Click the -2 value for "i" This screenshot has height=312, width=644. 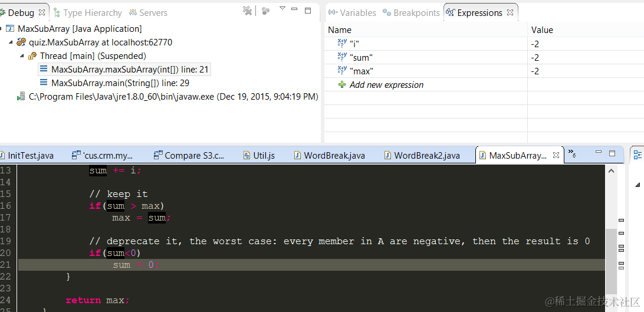click(x=534, y=44)
